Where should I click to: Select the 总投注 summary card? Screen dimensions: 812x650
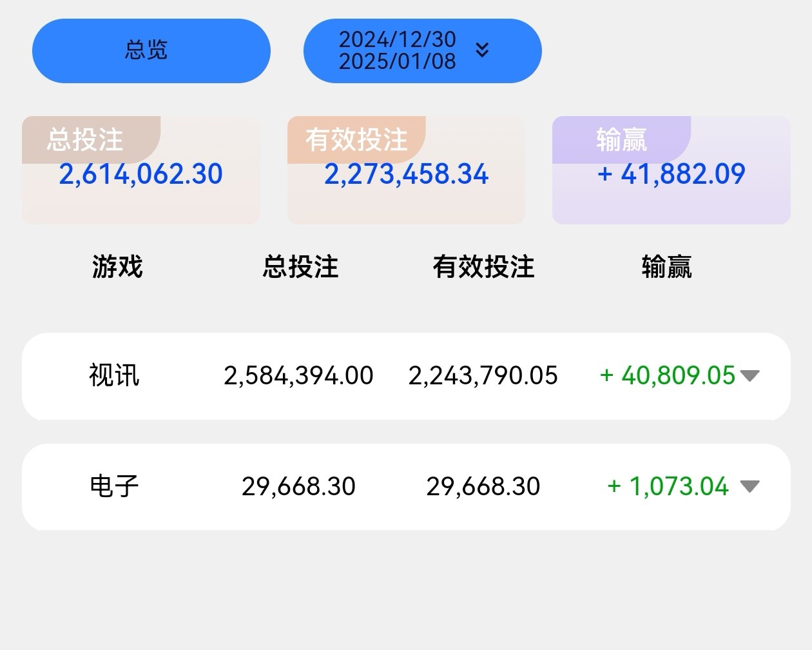click(x=141, y=170)
